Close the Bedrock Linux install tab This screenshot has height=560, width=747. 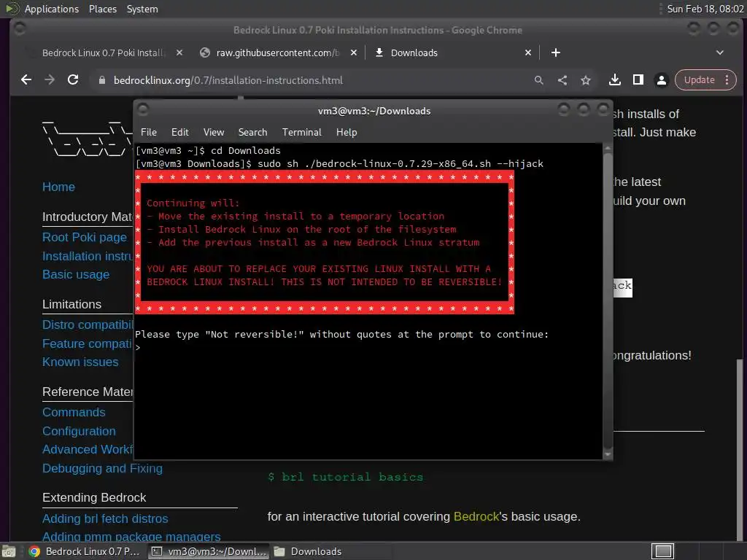[179, 52]
